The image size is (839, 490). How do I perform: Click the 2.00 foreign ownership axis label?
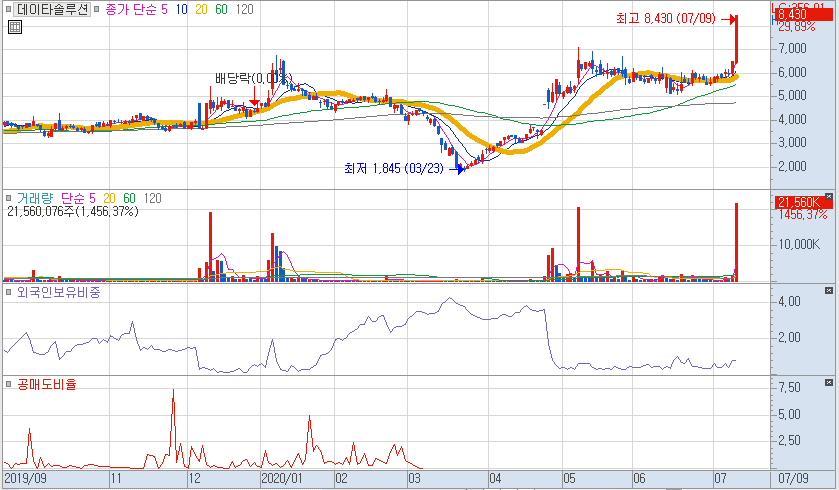pyautogui.click(x=790, y=338)
